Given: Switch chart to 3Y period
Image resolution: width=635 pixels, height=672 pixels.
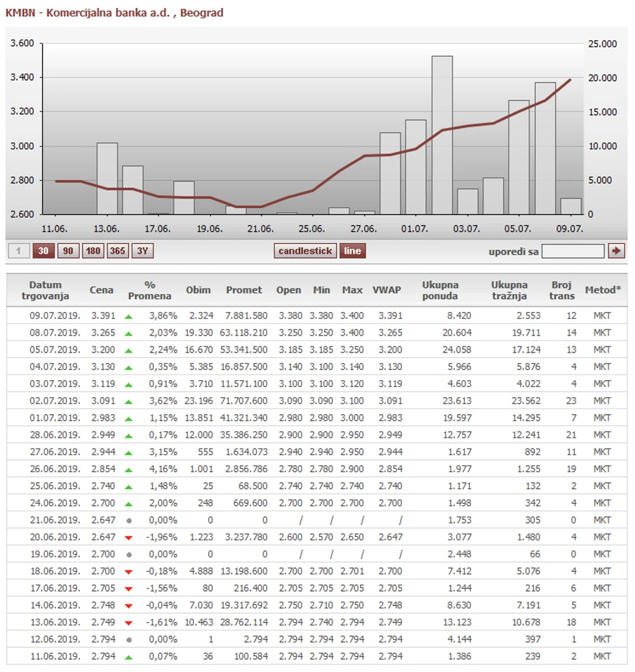Looking at the screenshot, I should pos(143,251).
